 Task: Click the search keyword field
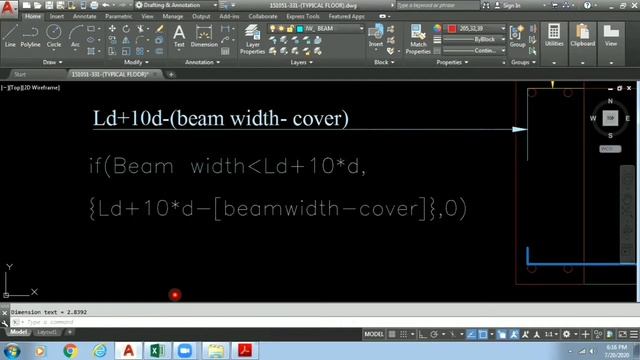click(438, 5)
